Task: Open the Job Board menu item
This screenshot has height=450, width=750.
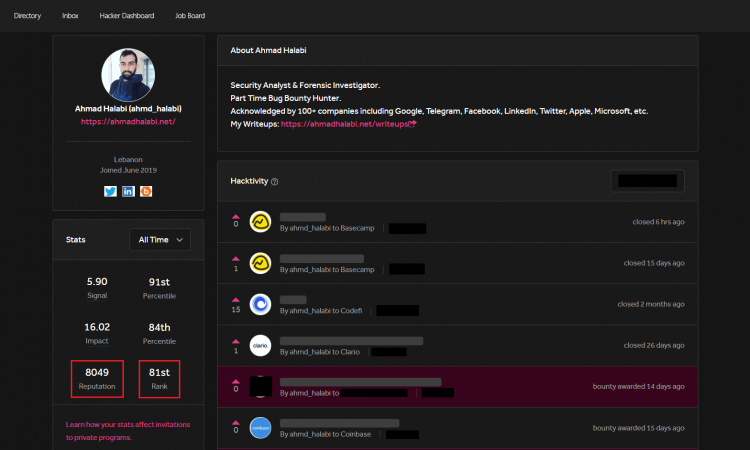Action: click(x=190, y=16)
